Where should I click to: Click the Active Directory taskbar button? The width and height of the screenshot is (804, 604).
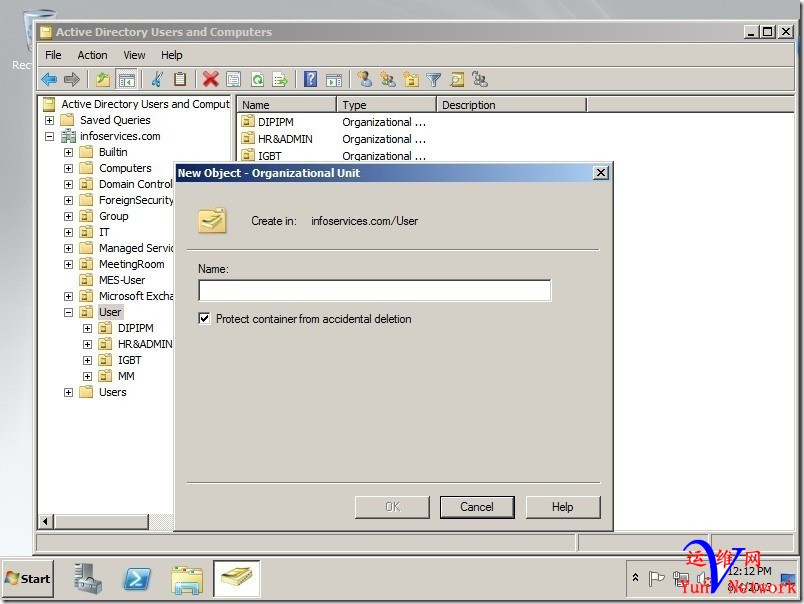(x=236, y=578)
